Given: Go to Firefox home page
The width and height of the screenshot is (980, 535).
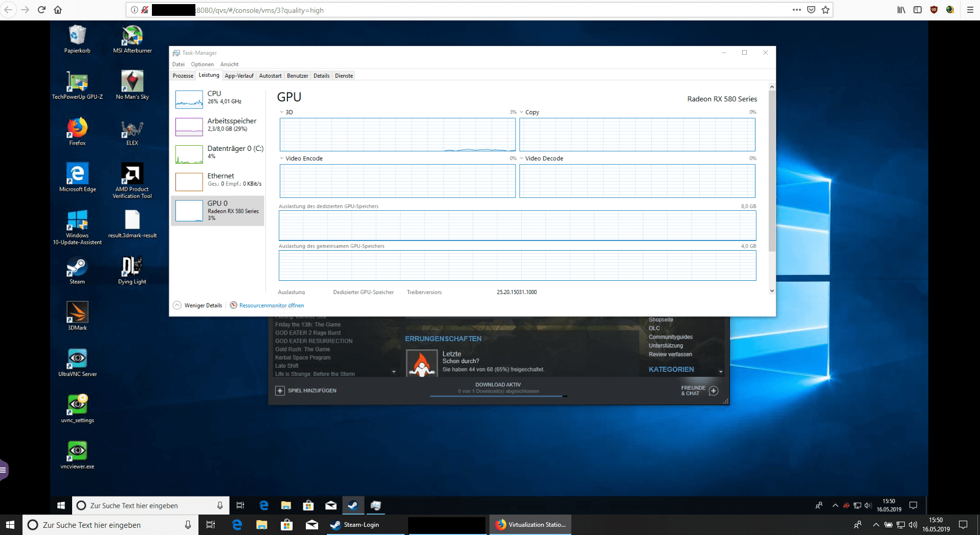Looking at the screenshot, I should pos(58,10).
